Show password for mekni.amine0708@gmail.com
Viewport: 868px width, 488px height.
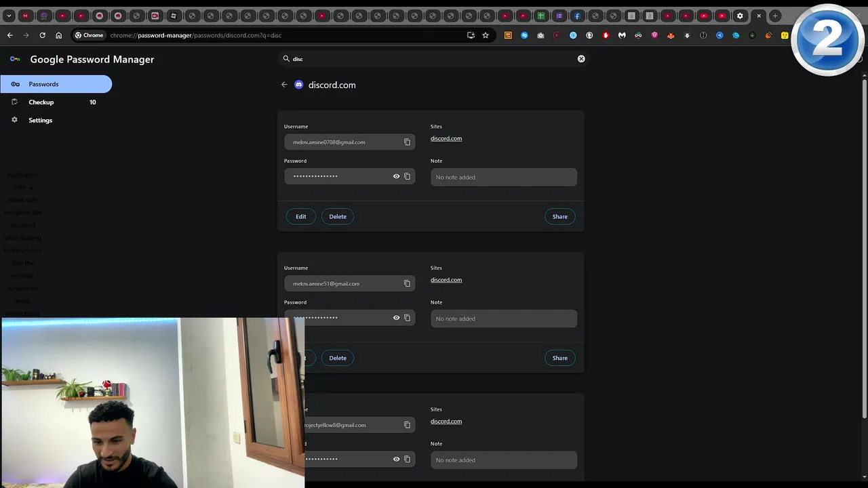[x=396, y=176]
